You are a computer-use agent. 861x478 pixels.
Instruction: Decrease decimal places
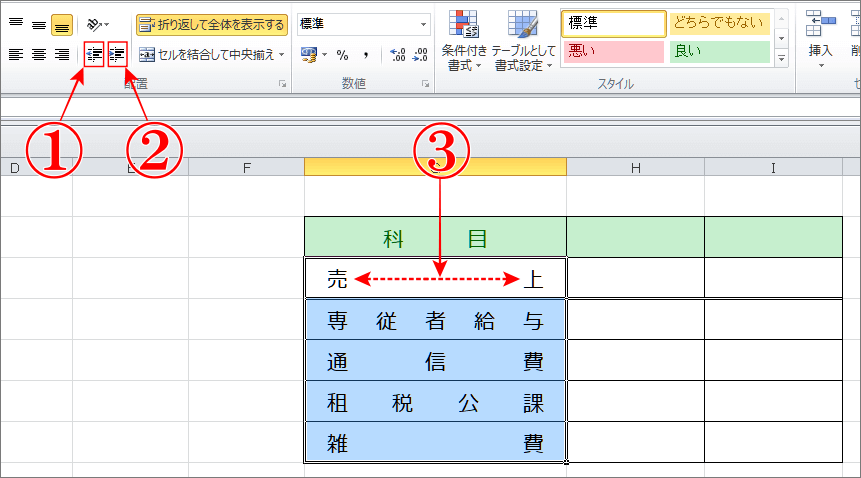click(x=420, y=54)
